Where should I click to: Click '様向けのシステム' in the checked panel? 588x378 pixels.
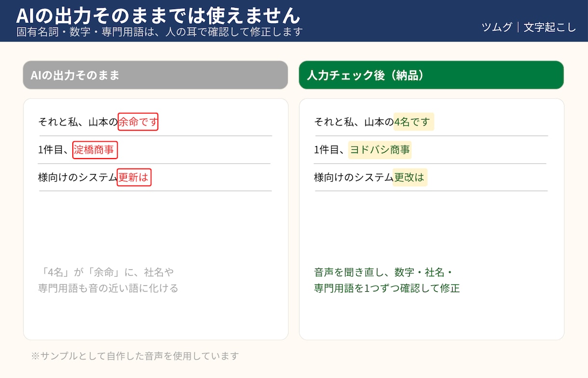coord(354,177)
